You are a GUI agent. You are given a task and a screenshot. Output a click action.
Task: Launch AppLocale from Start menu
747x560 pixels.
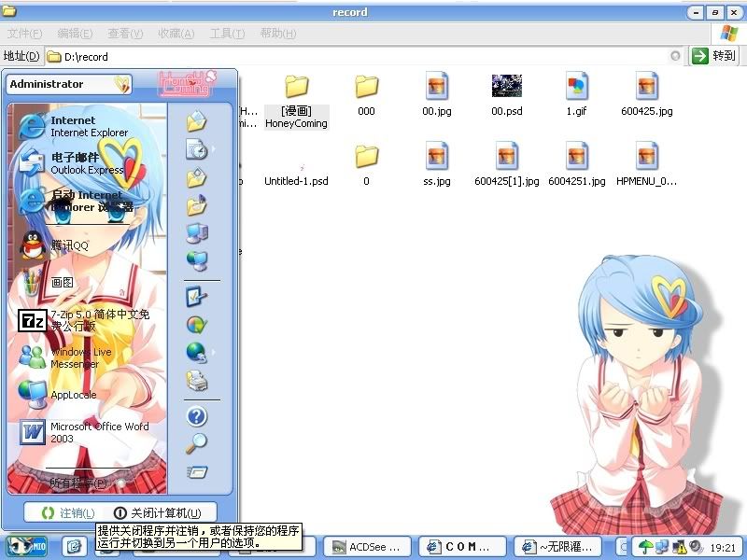click(x=58, y=394)
